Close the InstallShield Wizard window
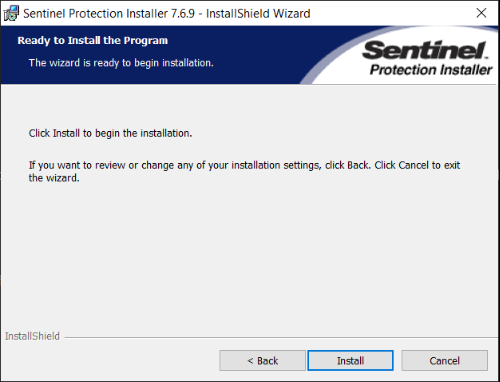This screenshot has height=382, width=500. coord(481,13)
